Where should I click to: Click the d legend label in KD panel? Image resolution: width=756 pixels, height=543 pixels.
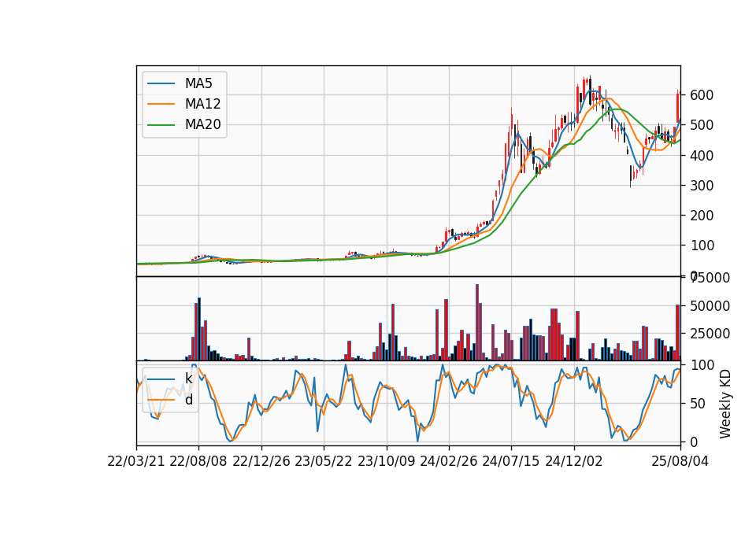[x=189, y=400]
